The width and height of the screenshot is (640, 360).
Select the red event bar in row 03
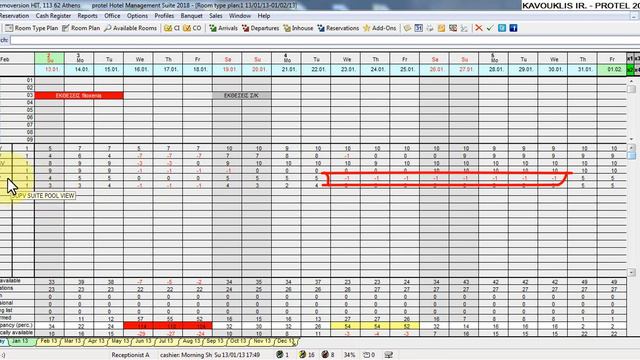79,96
